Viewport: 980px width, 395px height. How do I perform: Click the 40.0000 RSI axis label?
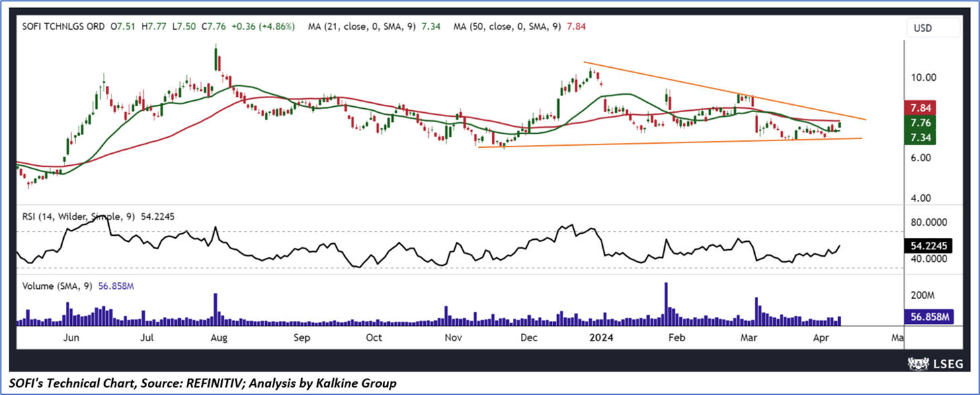(930, 259)
